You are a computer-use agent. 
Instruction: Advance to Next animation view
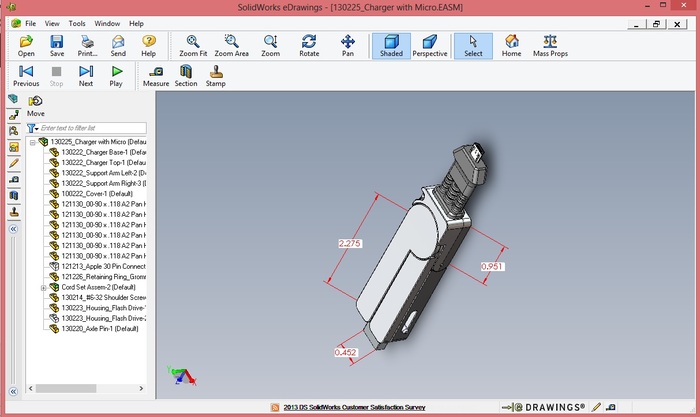click(x=86, y=76)
